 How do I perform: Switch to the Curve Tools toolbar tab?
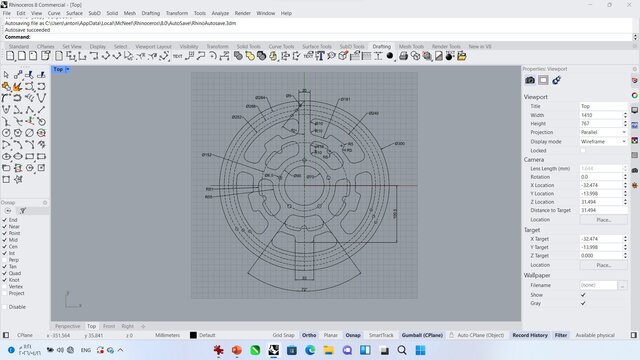(x=281, y=47)
